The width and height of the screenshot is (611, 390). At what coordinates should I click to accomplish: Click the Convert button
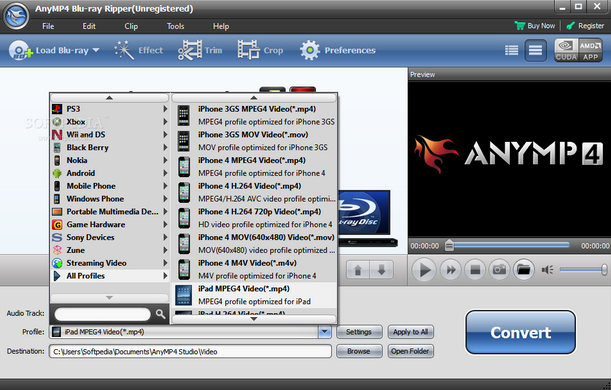point(520,332)
